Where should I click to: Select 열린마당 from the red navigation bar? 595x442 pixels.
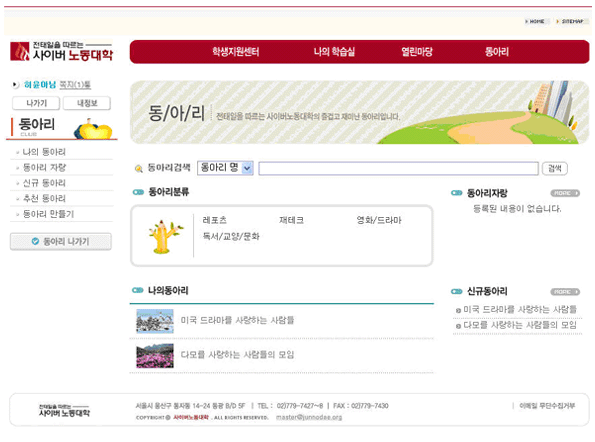(x=417, y=52)
